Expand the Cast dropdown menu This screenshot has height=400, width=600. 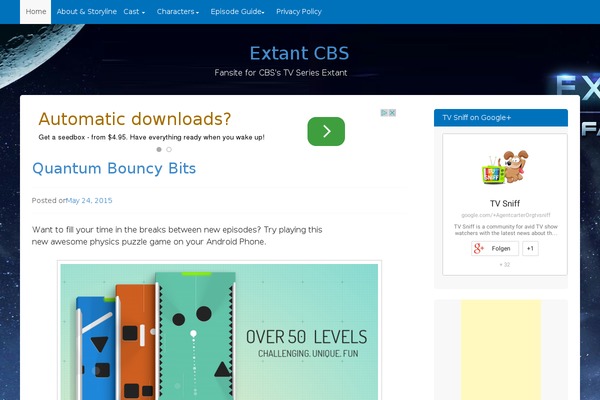point(134,12)
